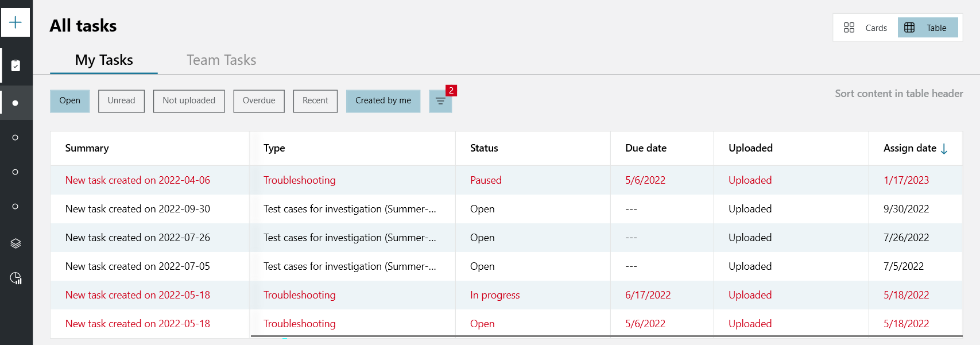Switch to Cards view
The width and height of the screenshot is (980, 345).
[866, 28]
